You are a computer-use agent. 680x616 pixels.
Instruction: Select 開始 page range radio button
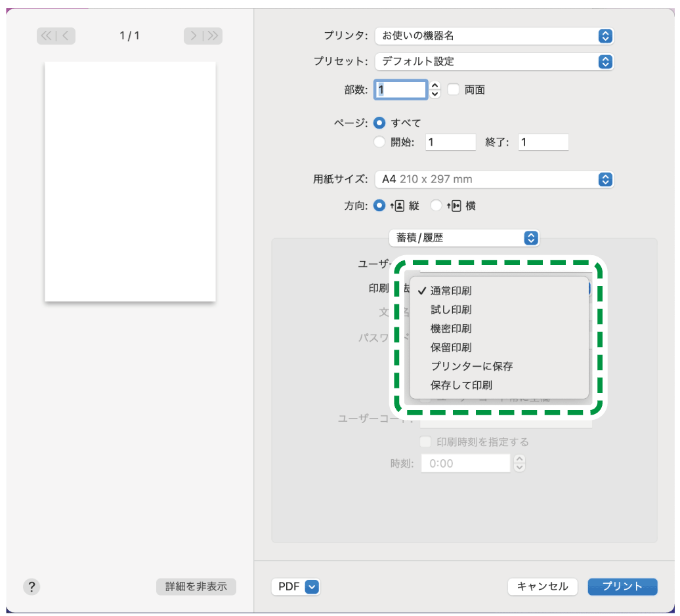379,142
